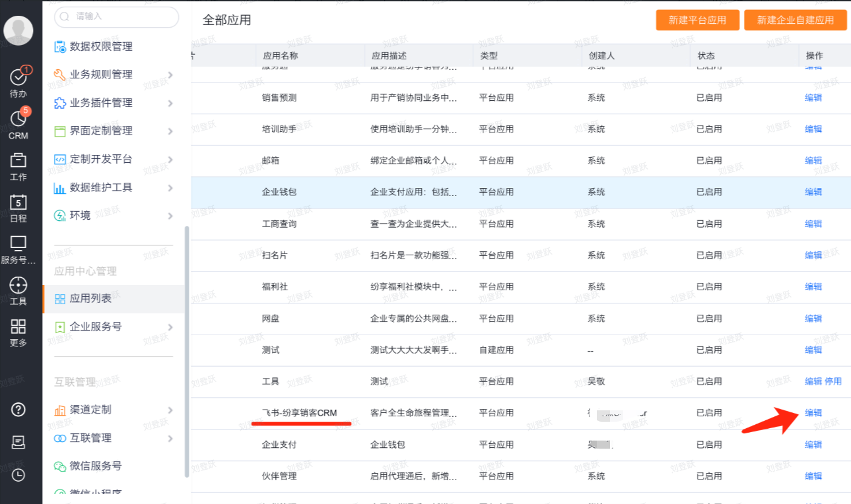Open the help question mark icon
This screenshot has width=851, height=504.
coord(18,410)
